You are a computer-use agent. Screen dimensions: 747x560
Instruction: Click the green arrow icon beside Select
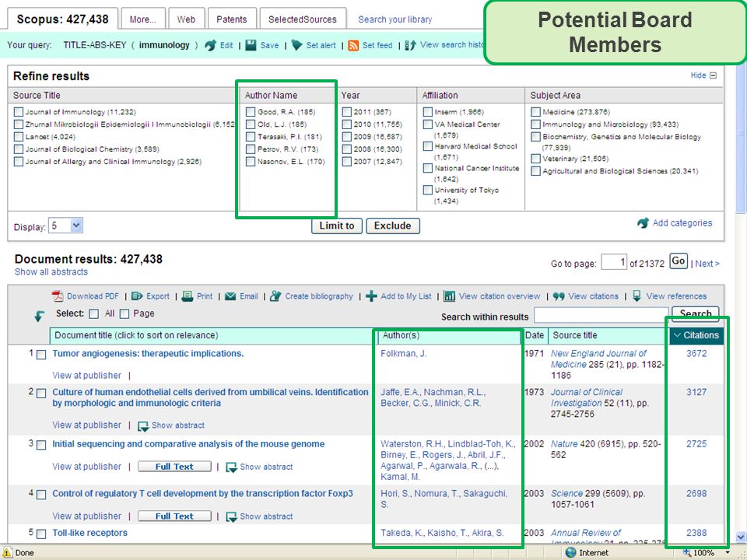40,315
